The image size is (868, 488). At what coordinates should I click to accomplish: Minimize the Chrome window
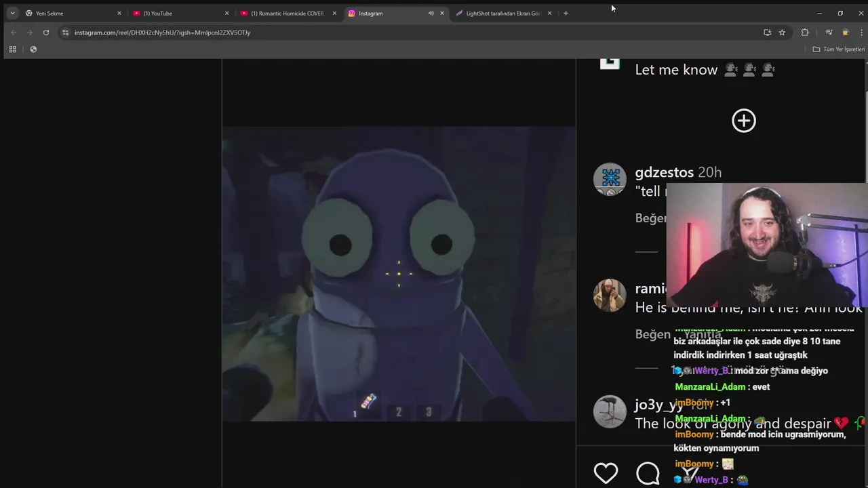[819, 13]
